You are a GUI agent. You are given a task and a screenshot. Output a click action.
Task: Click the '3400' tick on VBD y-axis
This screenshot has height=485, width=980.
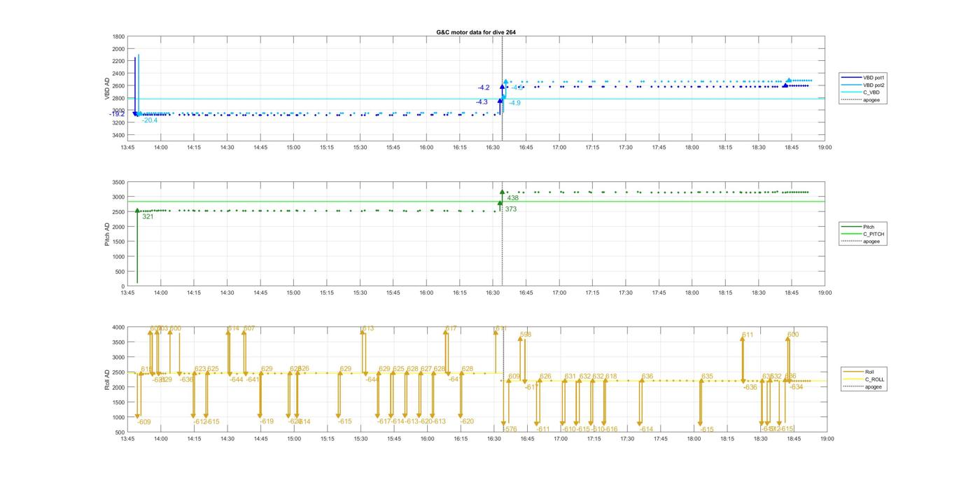click(118, 135)
